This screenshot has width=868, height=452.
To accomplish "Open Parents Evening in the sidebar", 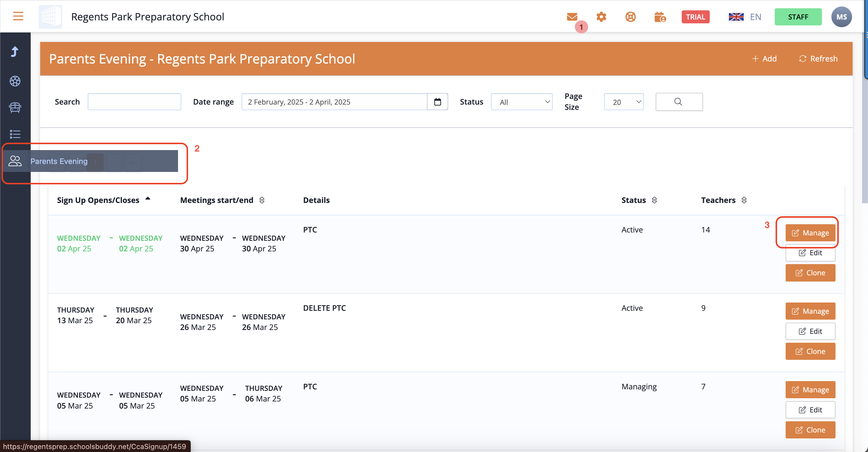I will tap(90, 161).
